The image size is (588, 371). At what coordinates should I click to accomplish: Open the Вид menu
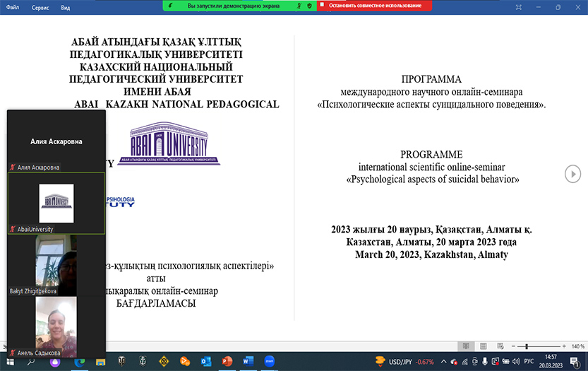click(66, 8)
